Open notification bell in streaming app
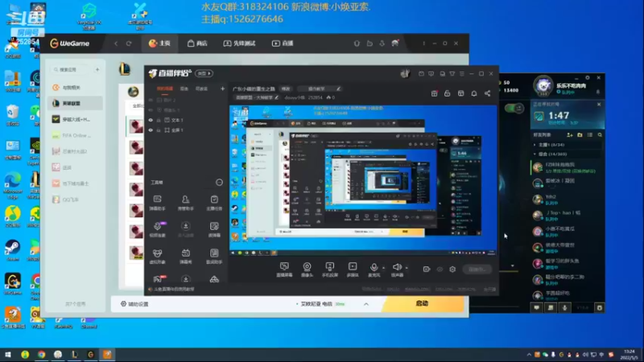 tap(474, 93)
